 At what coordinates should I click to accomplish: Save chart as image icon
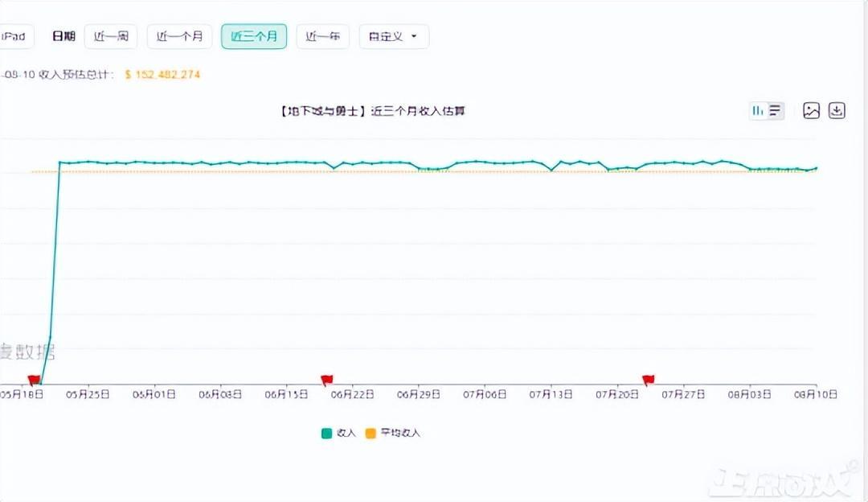[x=811, y=111]
